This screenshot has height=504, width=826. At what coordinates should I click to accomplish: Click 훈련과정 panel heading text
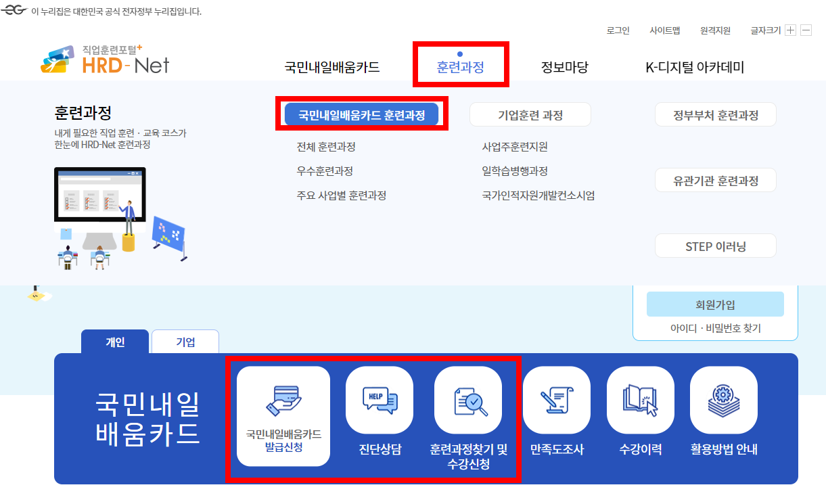click(83, 112)
